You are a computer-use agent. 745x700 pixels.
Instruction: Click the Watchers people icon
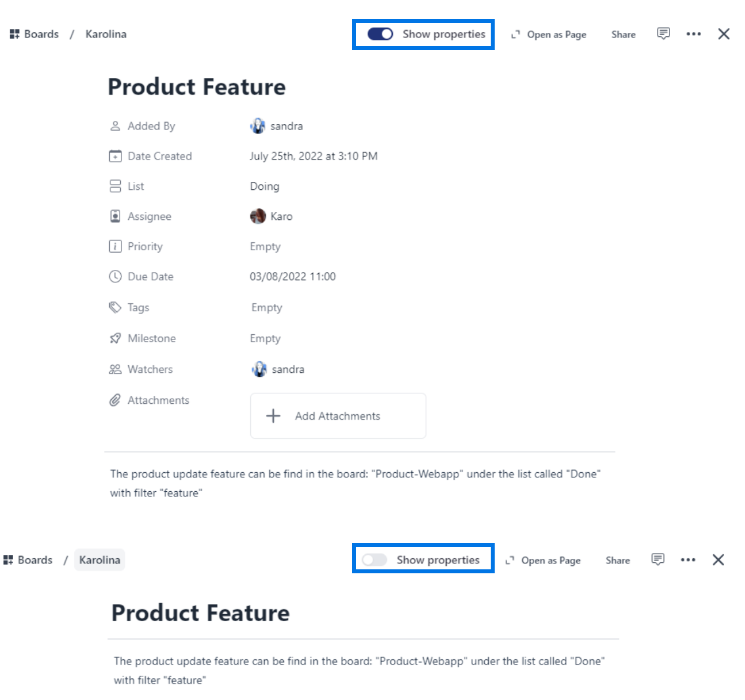[x=115, y=369]
